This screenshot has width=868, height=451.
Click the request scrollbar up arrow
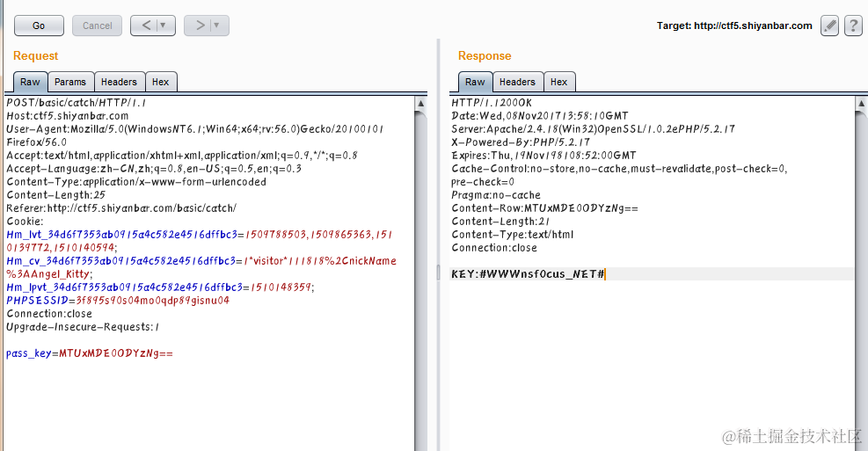(x=420, y=103)
